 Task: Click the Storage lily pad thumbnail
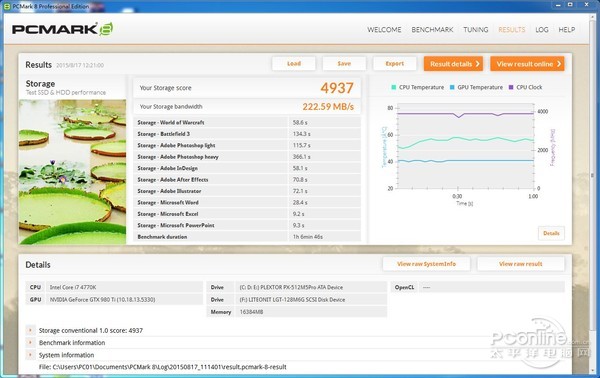pos(72,172)
